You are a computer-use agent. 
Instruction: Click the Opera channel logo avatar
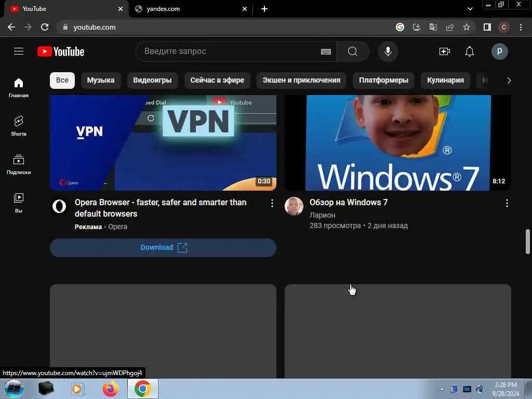[x=59, y=206]
